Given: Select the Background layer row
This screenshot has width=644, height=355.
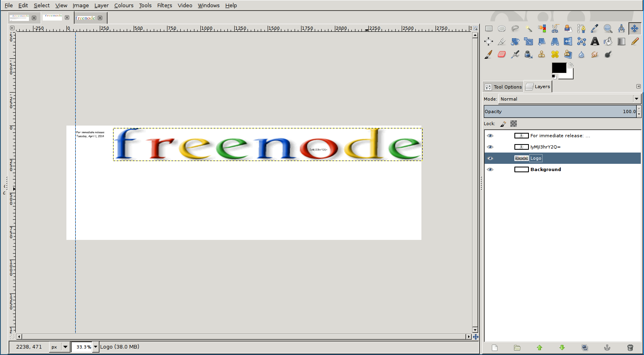Looking at the screenshot, I should (562, 169).
